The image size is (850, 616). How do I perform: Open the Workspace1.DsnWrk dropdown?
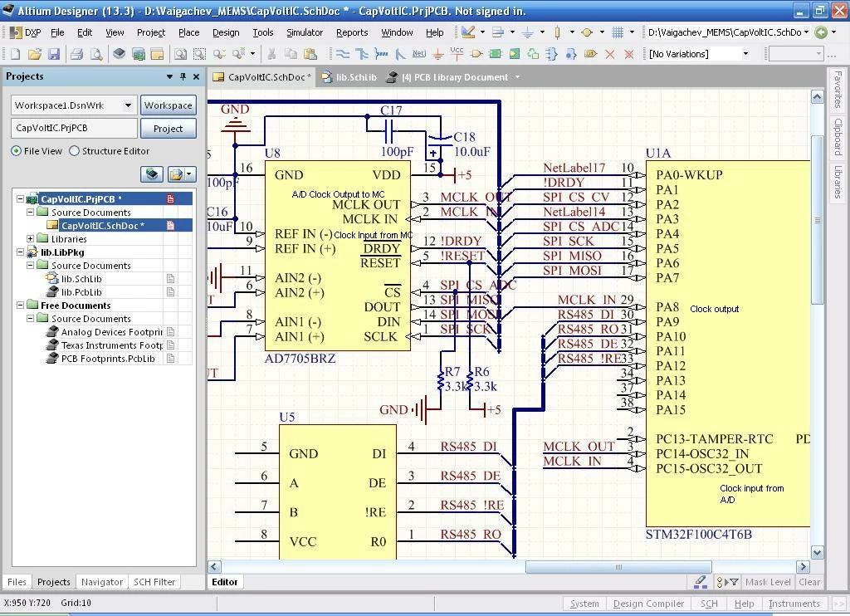tap(128, 105)
